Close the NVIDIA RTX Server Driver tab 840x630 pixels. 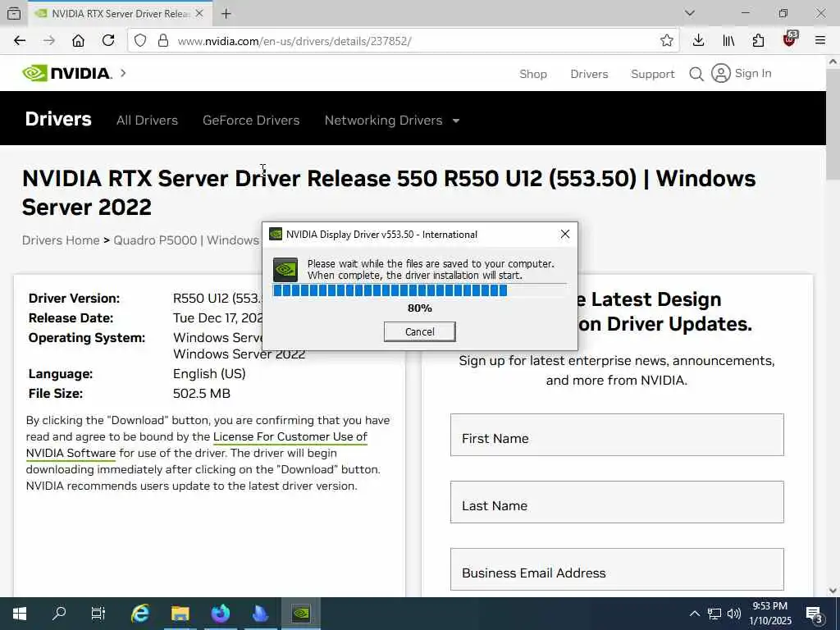199,13
